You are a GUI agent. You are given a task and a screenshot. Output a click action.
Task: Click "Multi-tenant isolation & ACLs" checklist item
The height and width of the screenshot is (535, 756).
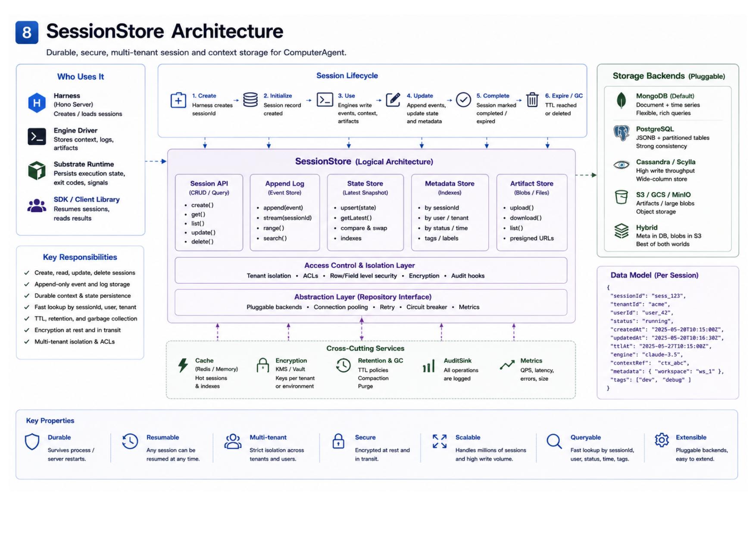[75, 342]
